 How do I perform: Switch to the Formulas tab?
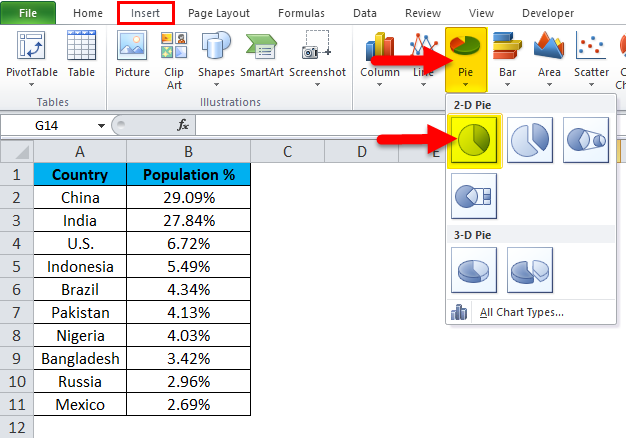(x=301, y=13)
